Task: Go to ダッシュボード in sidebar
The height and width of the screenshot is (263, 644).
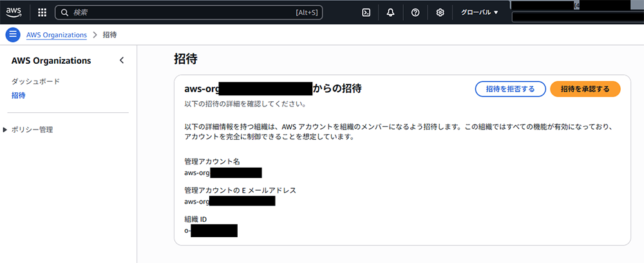Action: point(35,81)
